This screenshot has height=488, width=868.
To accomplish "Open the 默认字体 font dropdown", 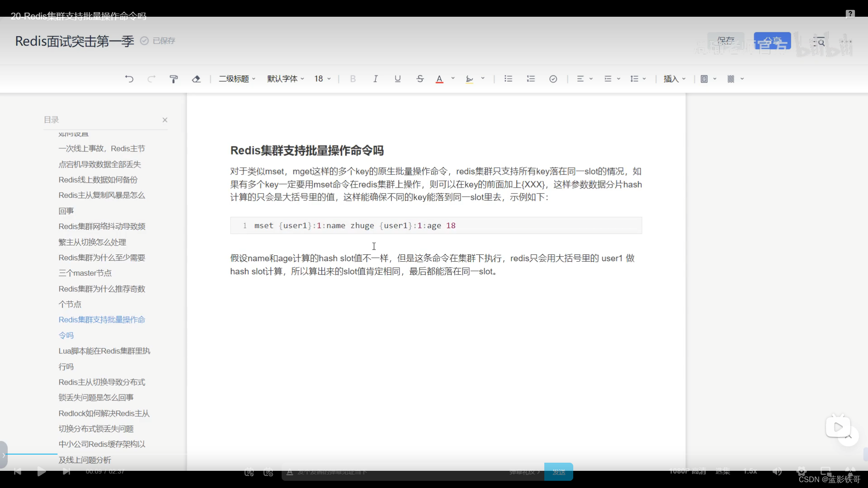I will (x=286, y=79).
